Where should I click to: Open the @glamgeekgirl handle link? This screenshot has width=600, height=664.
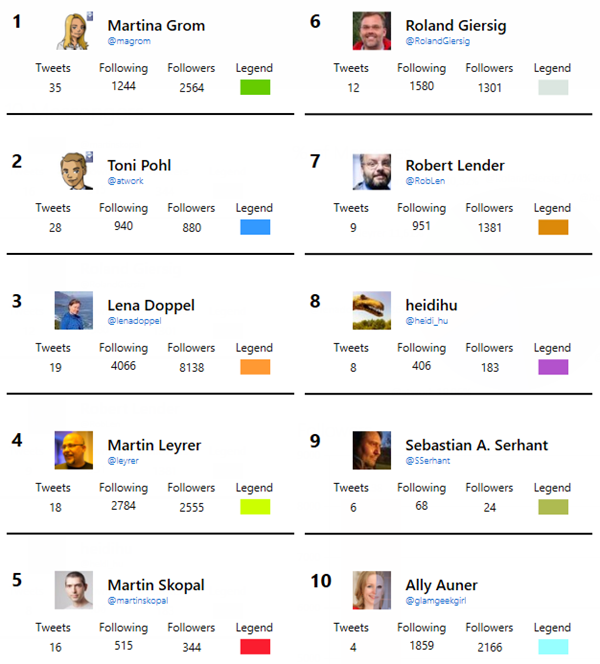436,601
